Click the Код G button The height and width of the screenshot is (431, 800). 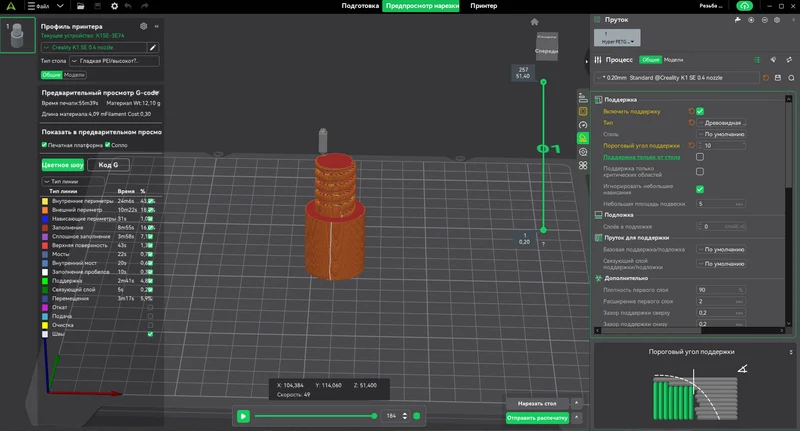[108, 165]
